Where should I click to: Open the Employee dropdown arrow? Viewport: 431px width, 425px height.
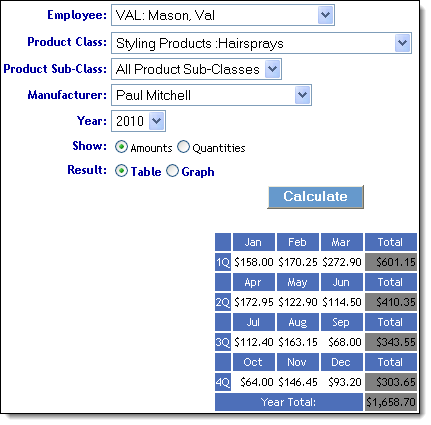pos(325,15)
